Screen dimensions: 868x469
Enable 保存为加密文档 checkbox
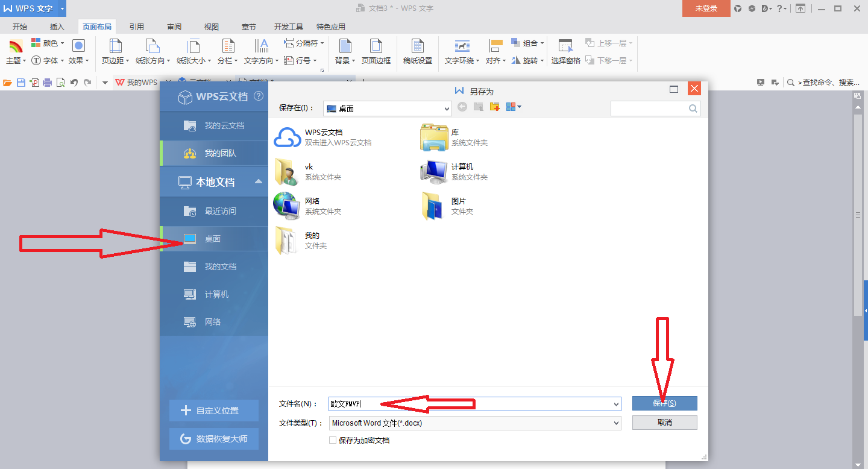click(x=333, y=440)
